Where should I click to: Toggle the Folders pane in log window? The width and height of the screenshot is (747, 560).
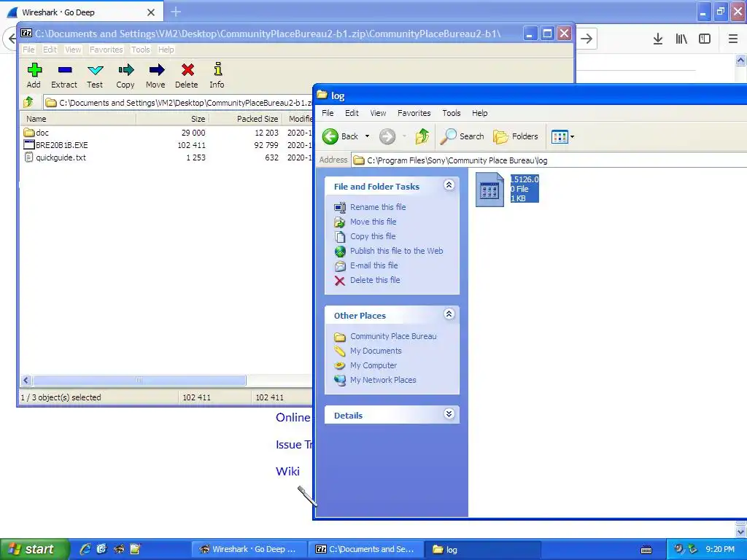coord(516,136)
